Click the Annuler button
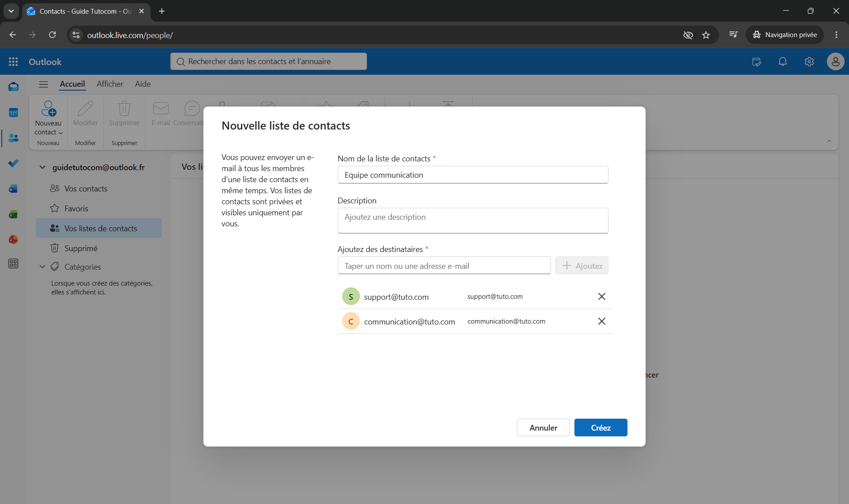Screen dimensions: 849x504 coord(543,428)
